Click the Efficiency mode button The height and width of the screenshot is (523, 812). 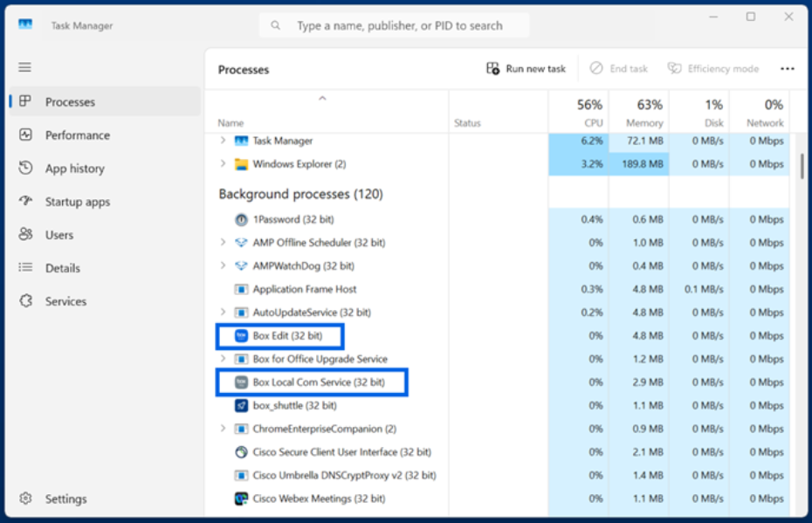[x=713, y=69]
